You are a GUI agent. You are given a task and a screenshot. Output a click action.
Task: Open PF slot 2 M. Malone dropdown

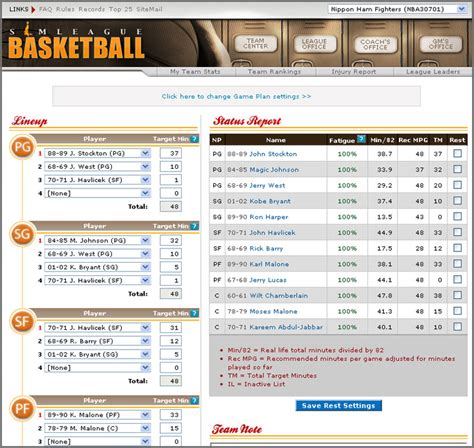point(97,428)
